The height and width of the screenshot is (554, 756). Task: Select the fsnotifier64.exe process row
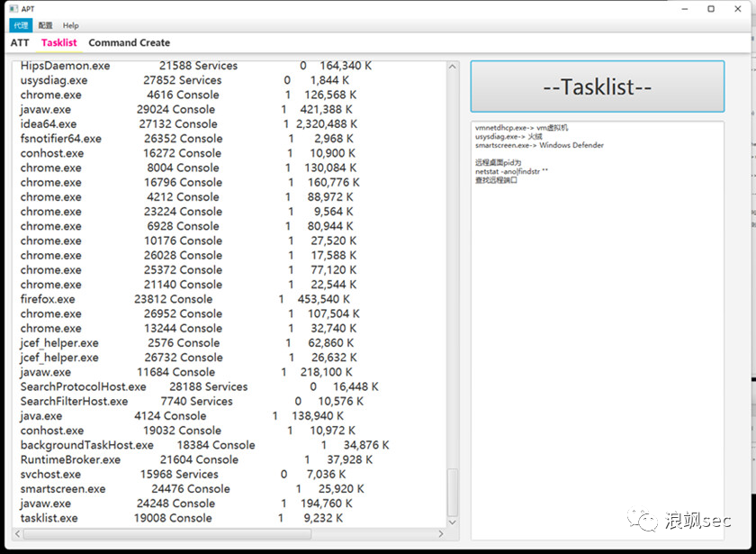pyautogui.click(x=186, y=139)
